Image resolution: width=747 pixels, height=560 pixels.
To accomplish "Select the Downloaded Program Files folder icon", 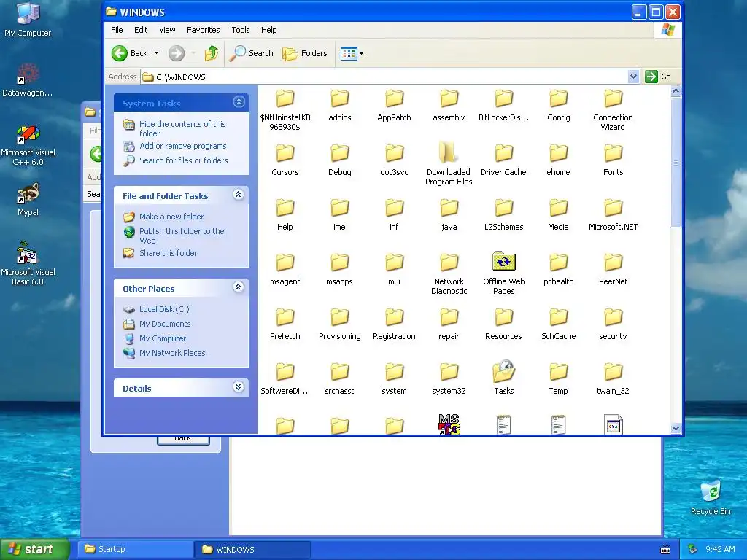I will tap(449, 153).
